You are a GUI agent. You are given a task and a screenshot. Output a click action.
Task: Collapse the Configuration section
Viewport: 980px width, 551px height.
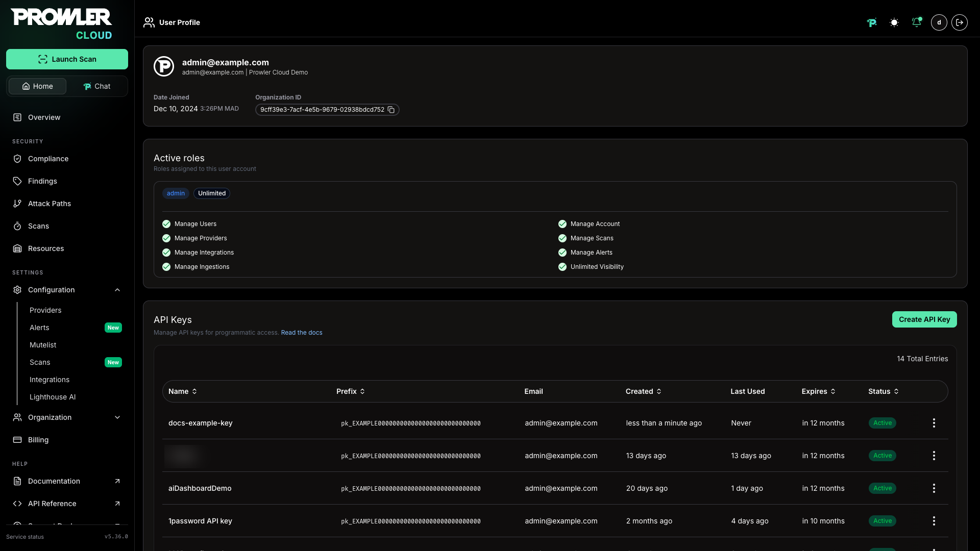point(67,290)
